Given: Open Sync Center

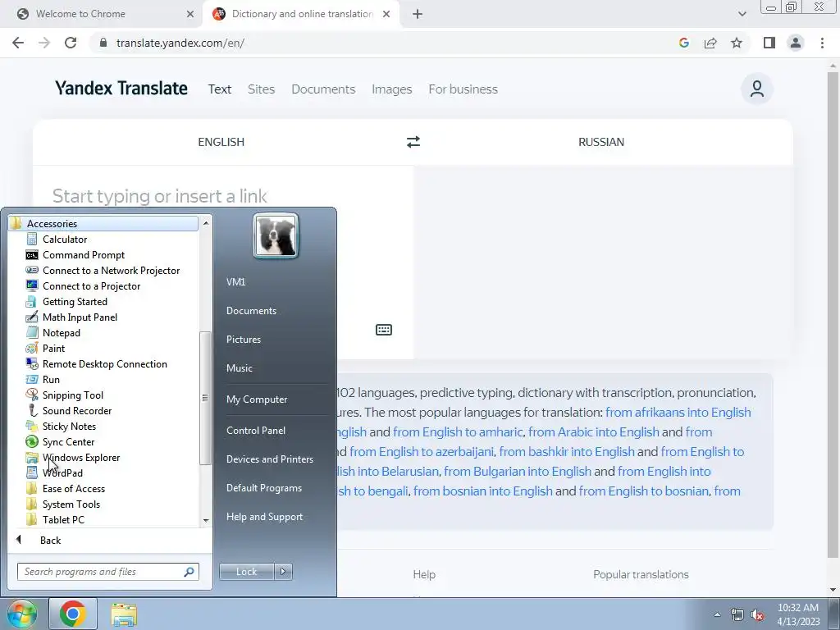Looking at the screenshot, I should (x=68, y=441).
